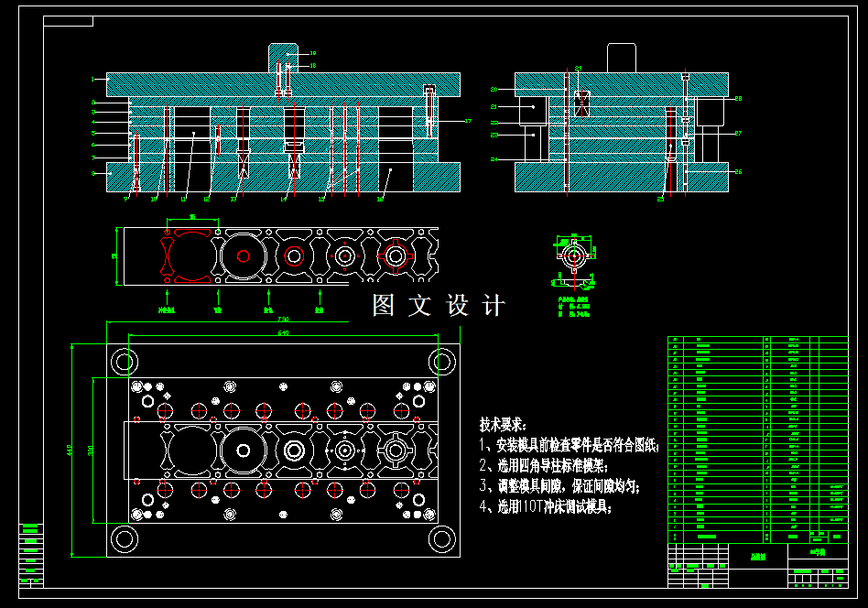Image resolution: width=868 pixels, height=608 pixels.
Task: Click part callout number "26" on the side view
Action: 739,171
